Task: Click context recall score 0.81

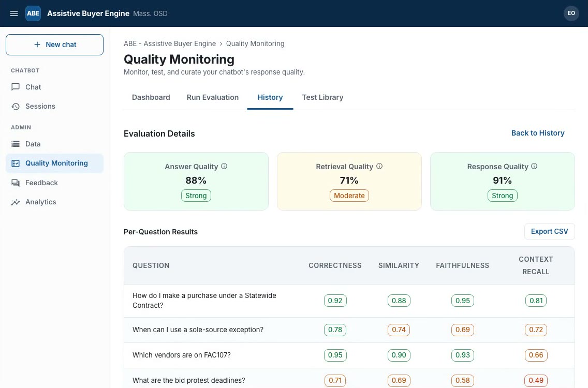Action: pyautogui.click(x=536, y=301)
